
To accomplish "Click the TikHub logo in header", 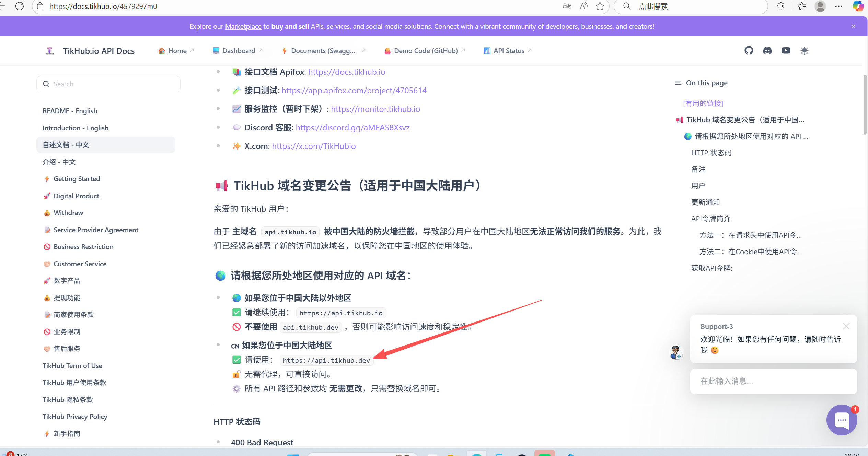I will point(50,51).
